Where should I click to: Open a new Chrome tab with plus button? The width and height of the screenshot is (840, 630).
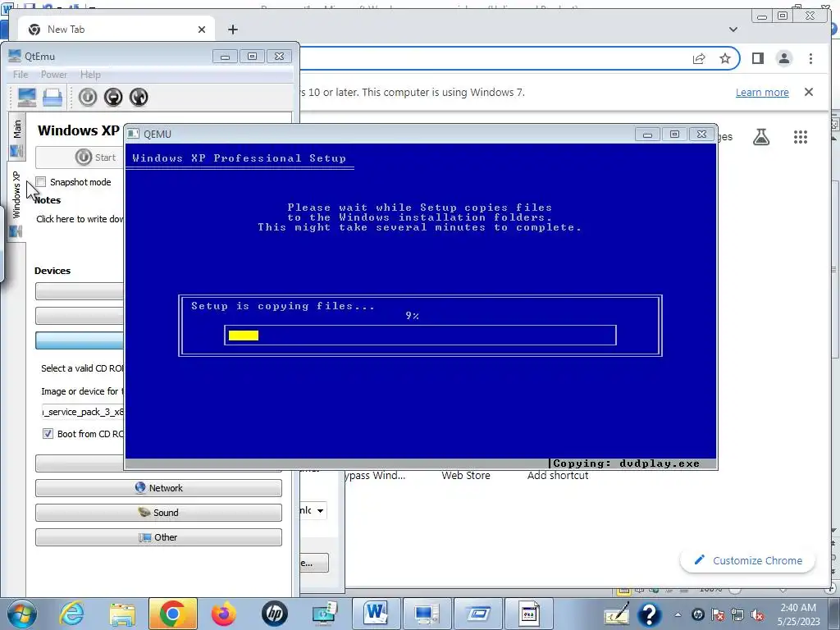click(x=232, y=30)
